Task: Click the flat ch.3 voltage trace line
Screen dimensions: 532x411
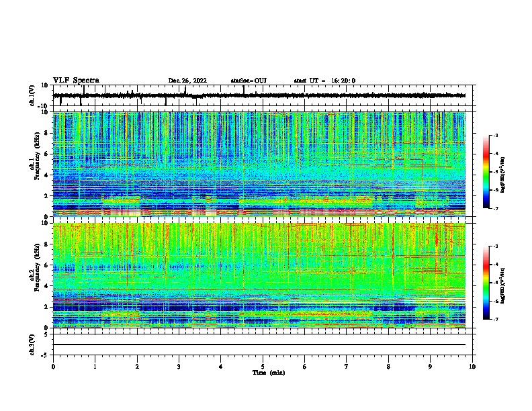Action: pyautogui.click(x=259, y=345)
